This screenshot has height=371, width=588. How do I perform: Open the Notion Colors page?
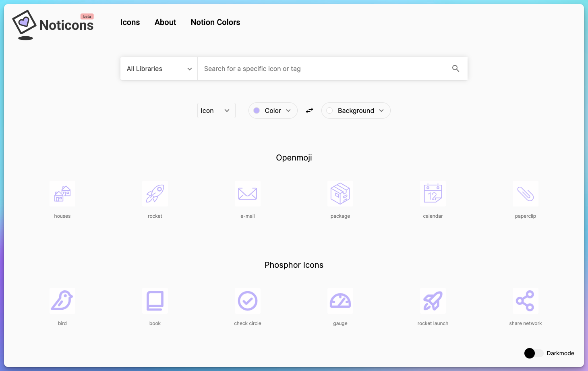(215, 22)
